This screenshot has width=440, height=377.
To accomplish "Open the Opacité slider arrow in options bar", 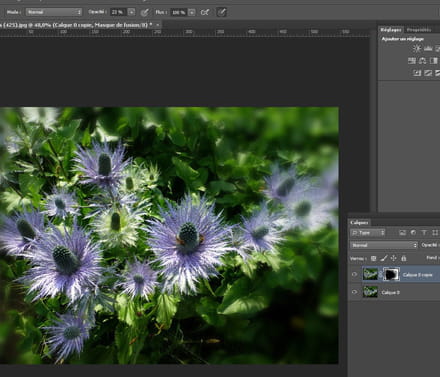I will pos(131,12).
